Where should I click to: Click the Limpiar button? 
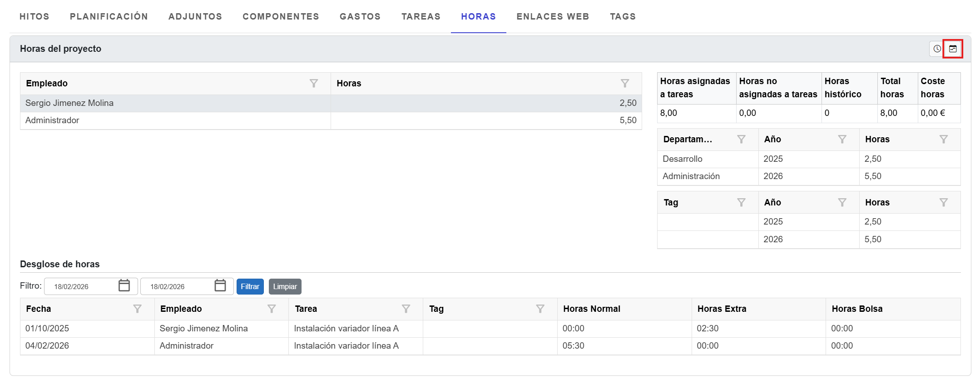[x=285, y=287]
